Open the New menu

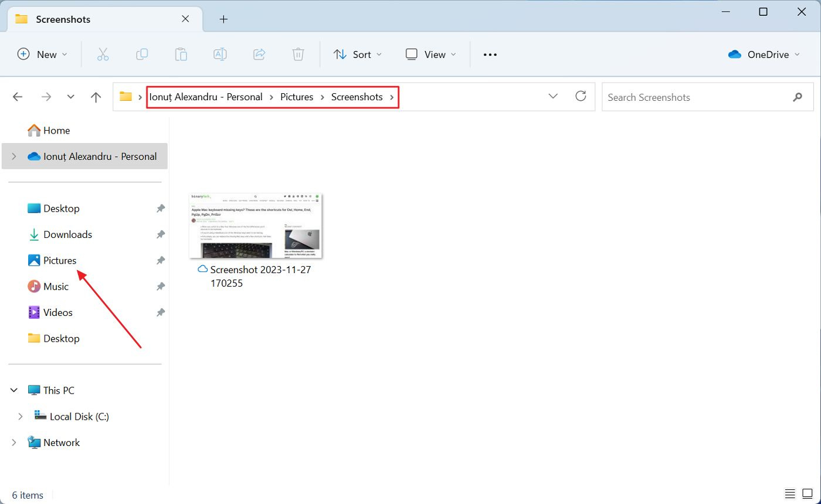coord(41,54)
